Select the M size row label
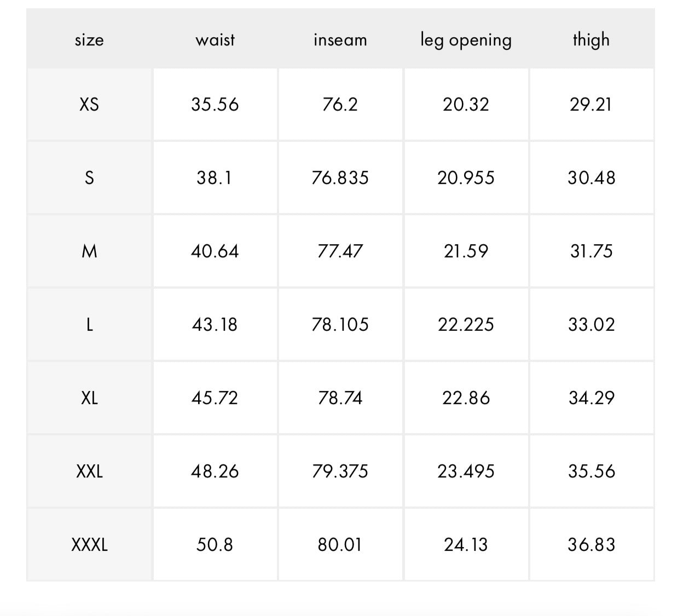The width and height of the screenshot is (695, 616). (89, 251)
